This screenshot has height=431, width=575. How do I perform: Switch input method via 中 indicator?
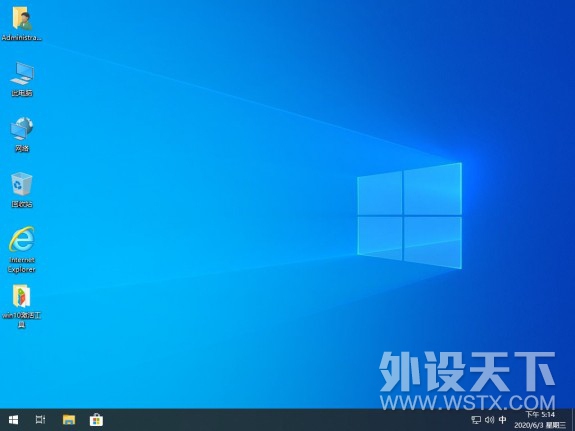click(503, 420)
